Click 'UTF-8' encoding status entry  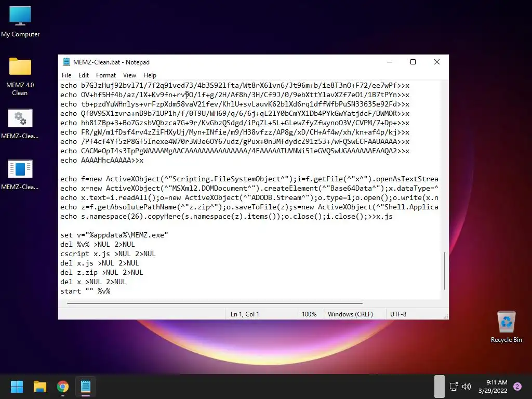pos(398,314)
